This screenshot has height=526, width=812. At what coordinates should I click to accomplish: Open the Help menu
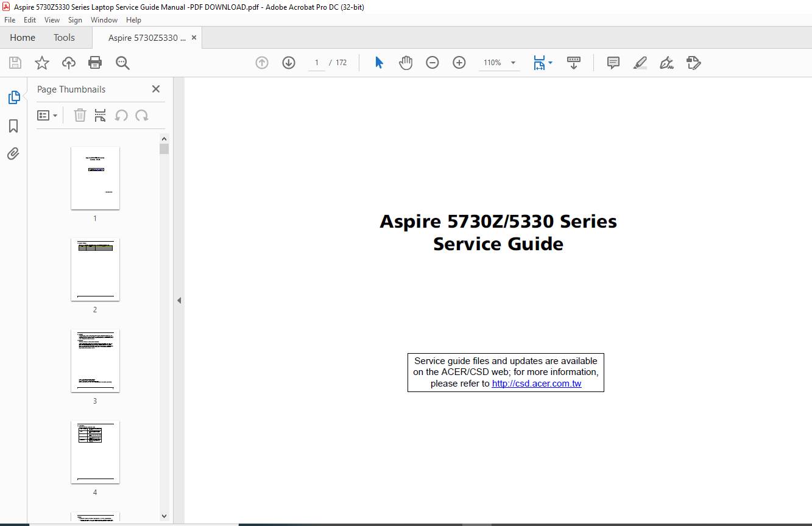[133, 20]
